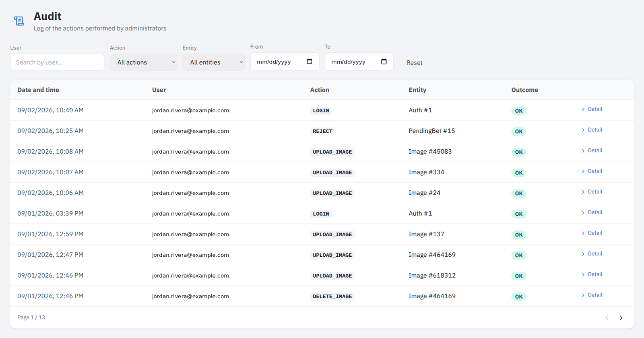Open Detail for 03:39 PM LOGIN row

[x=592, y=212]
